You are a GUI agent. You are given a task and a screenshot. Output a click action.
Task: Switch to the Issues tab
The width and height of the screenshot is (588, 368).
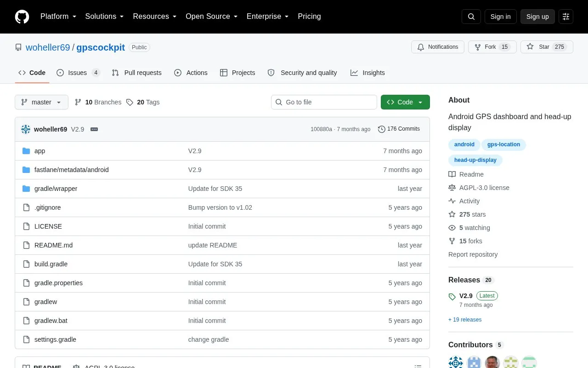(x=78, y=73)
